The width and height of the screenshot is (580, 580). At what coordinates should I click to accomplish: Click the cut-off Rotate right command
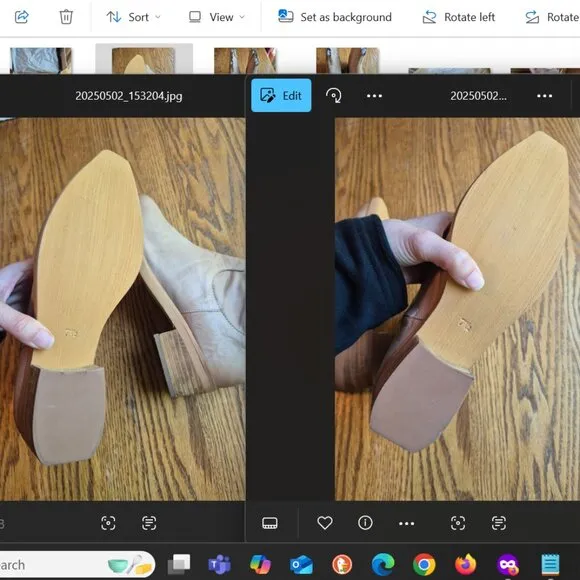click(552, 17)
